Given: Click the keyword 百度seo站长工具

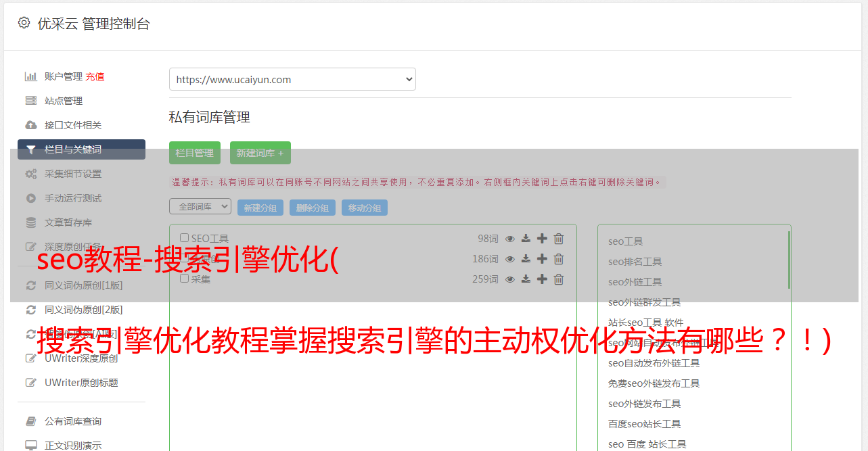Looking at the screenshot, I should point(644,424).
